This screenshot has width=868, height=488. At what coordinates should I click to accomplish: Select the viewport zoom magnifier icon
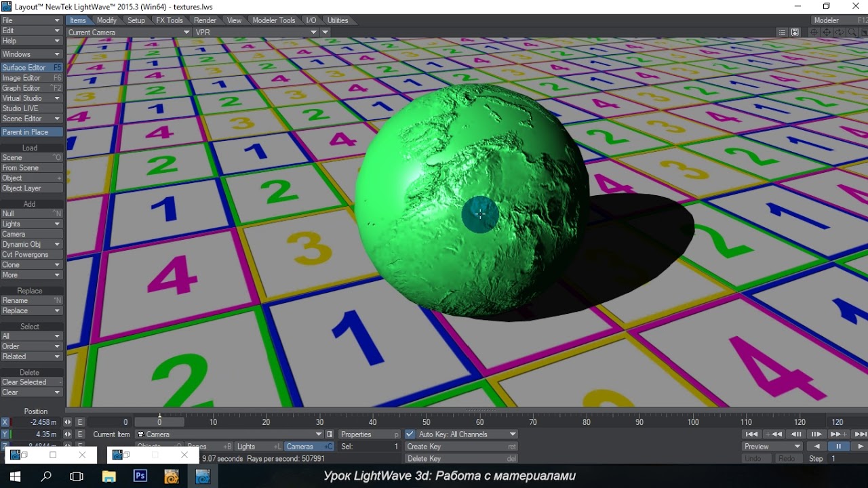[851, 32]
